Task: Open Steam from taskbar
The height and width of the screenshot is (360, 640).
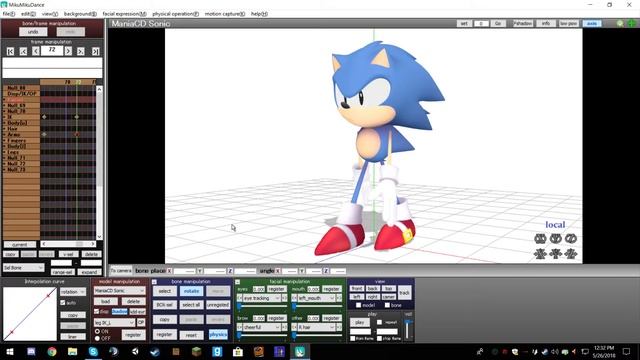Action: (x=155, y=351)
